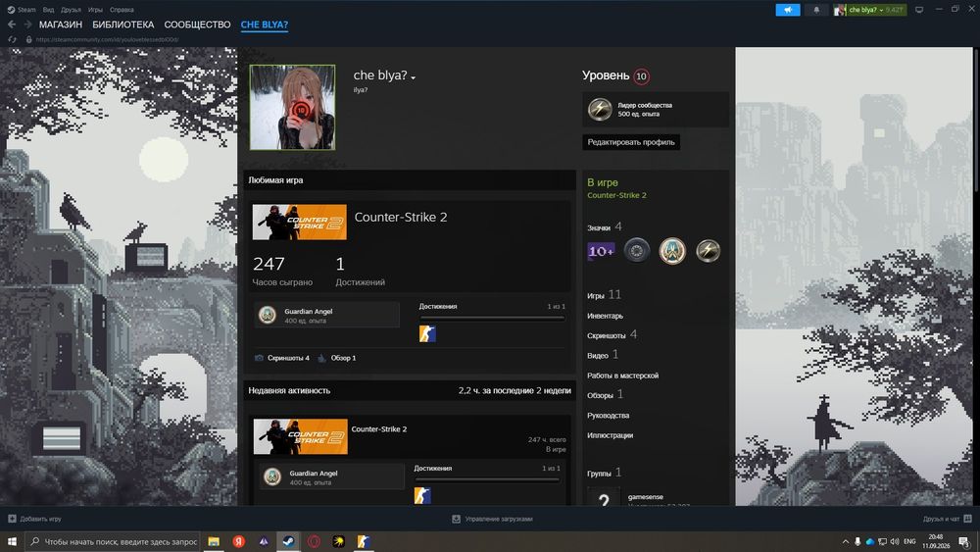
Task: Click the Редактировать профиль button
Action: click(x=631, y=142)
